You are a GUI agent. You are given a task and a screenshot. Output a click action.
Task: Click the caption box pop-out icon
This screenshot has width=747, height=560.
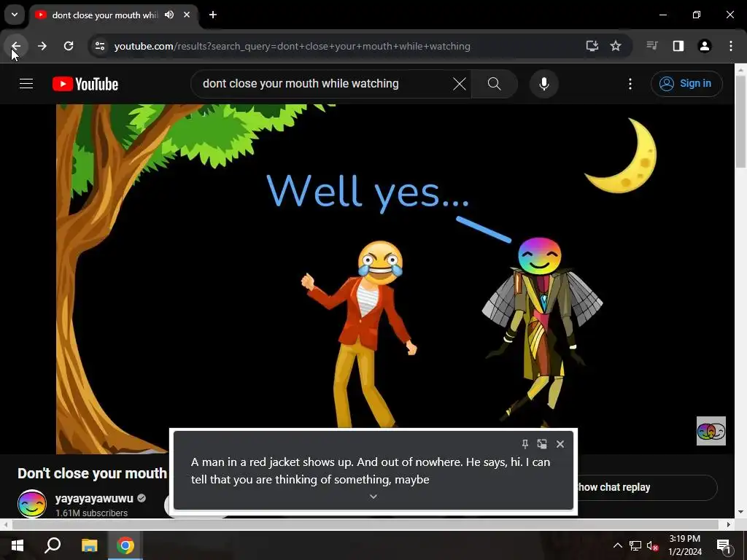pos(542,444)
